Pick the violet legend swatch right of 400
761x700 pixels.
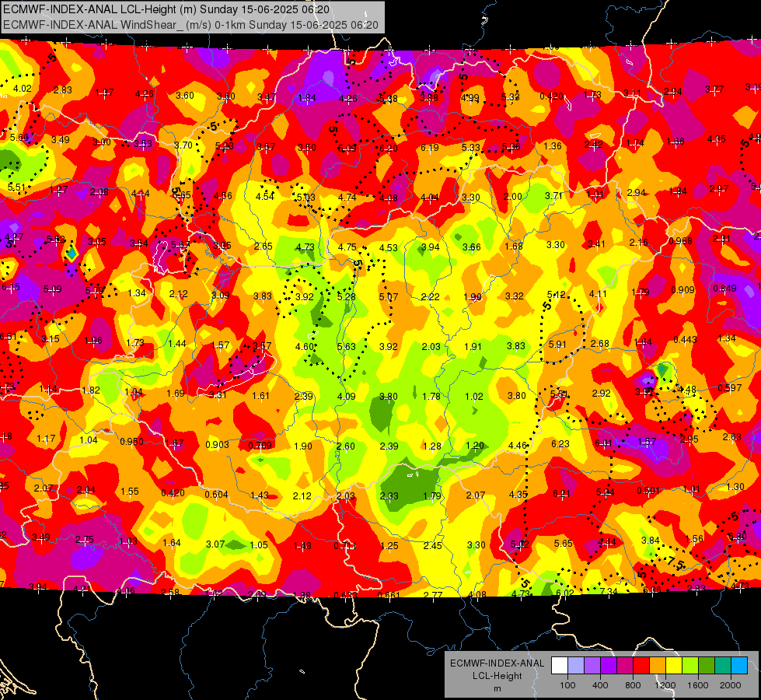(x=608, y=665)
